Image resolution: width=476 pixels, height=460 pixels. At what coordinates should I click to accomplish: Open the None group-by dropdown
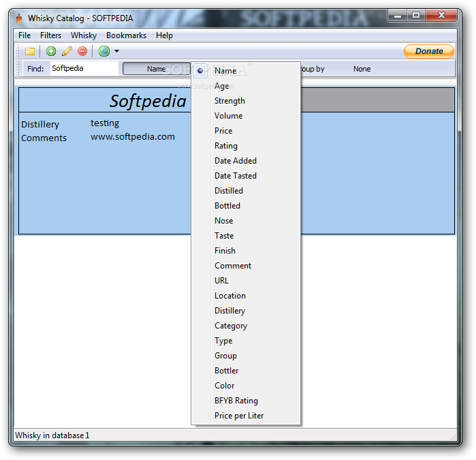point(362,69)
